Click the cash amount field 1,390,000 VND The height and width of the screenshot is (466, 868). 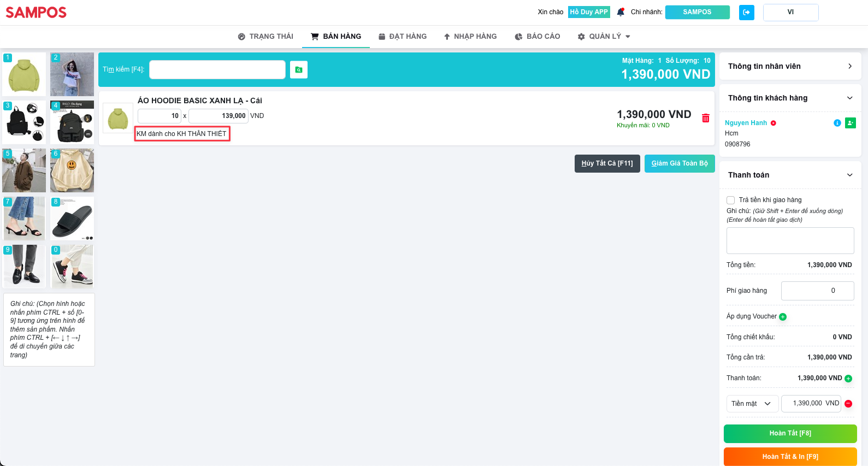811,404
